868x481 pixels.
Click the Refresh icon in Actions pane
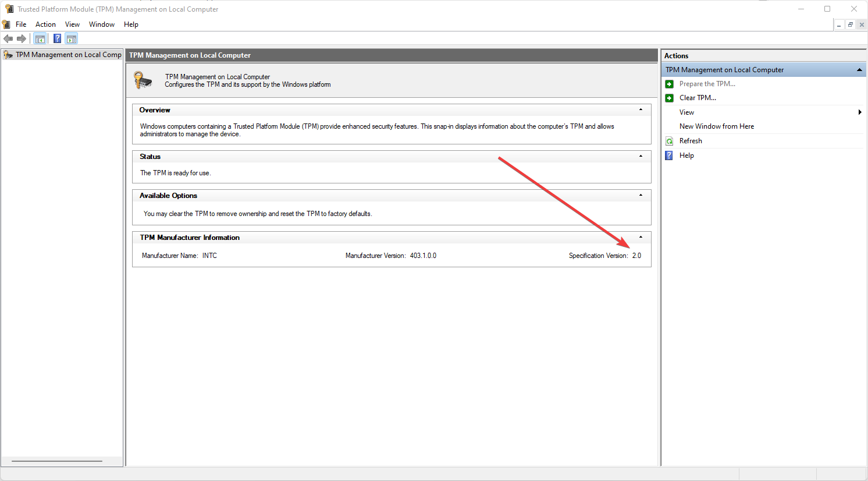670,141
